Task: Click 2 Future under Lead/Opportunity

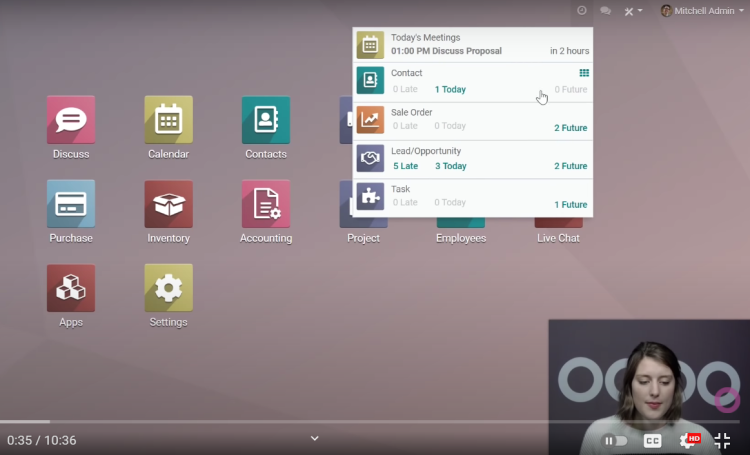Action: (571, 166)
